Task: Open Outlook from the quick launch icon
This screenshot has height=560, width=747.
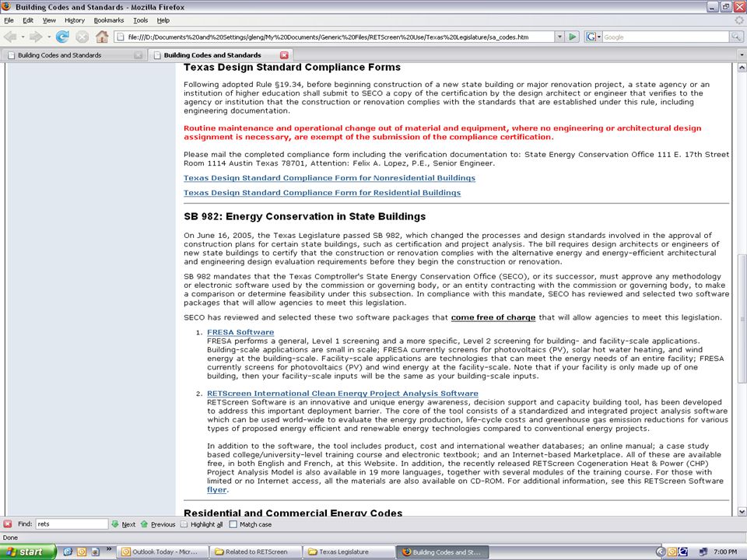Action: (x=82, y=551)
